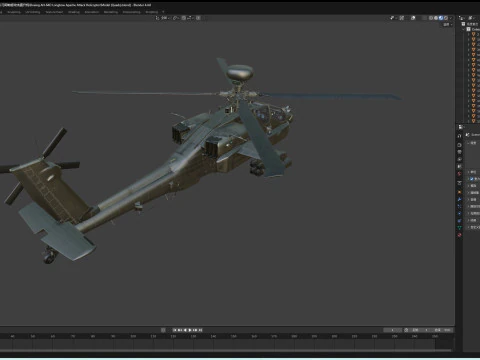Expand the Audio panel in Scene properties
This screenshot has width=480, height=360.
[x=468, y=199]
